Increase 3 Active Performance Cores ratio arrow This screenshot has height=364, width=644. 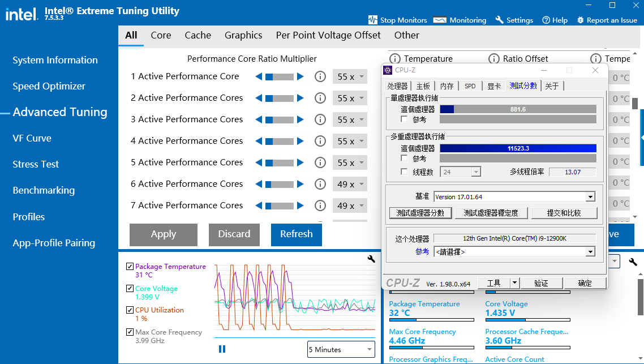point(300,119)
